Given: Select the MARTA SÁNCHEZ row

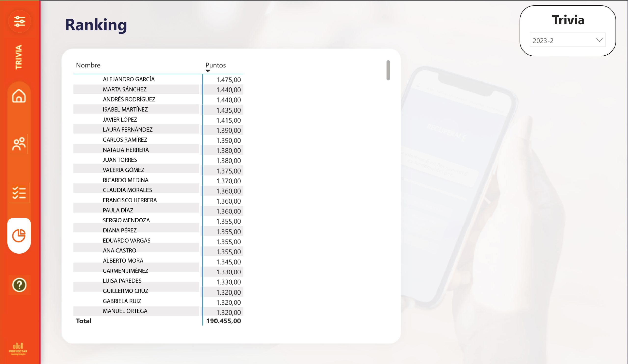Looking at the screenshot, I should tap(125, 89).
